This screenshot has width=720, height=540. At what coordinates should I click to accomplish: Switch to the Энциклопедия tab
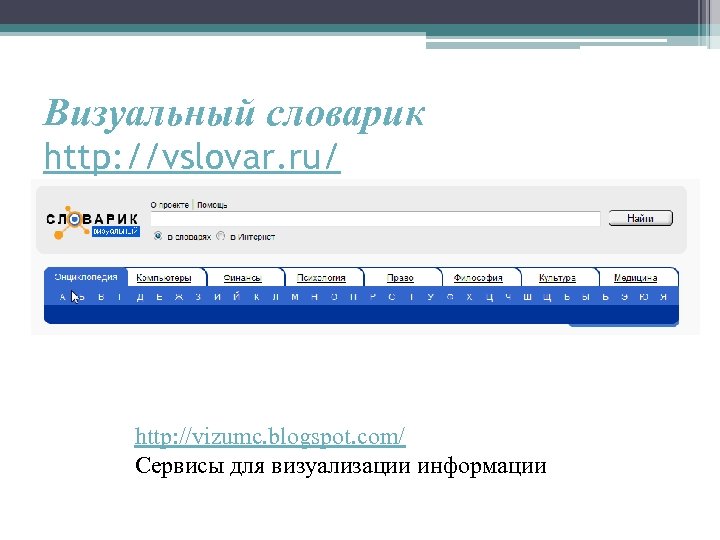pos(86,277)
